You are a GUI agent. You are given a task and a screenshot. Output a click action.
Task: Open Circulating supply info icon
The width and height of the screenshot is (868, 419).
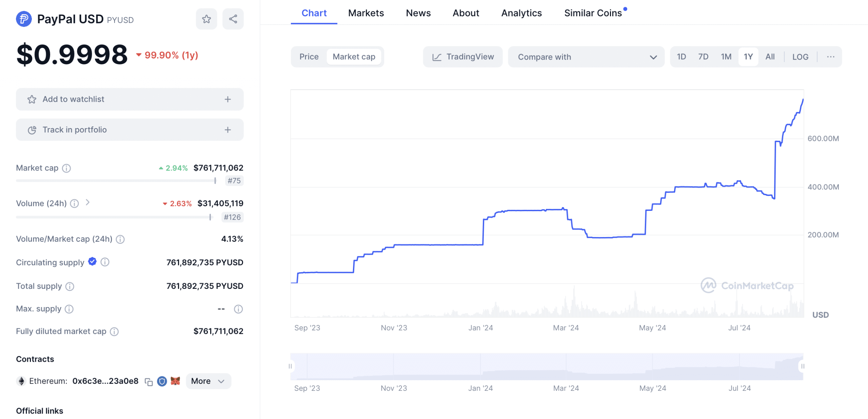(105, 262)
